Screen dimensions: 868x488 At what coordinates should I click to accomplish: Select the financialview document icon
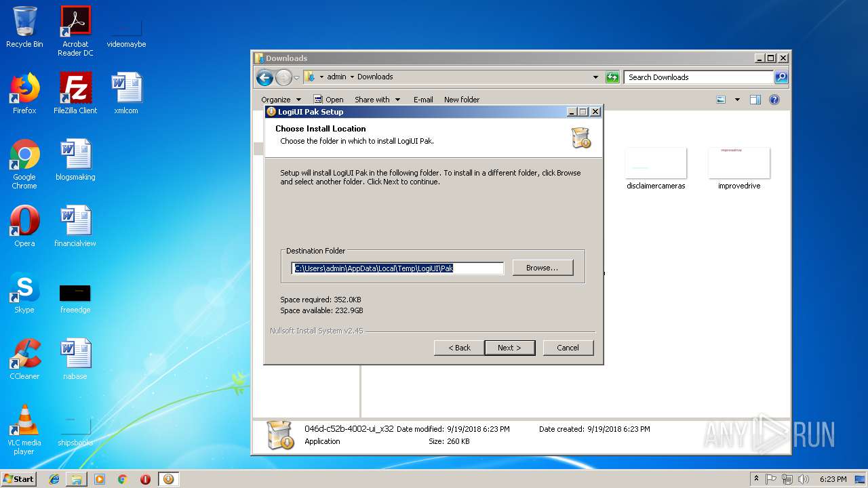pos(75,226)
